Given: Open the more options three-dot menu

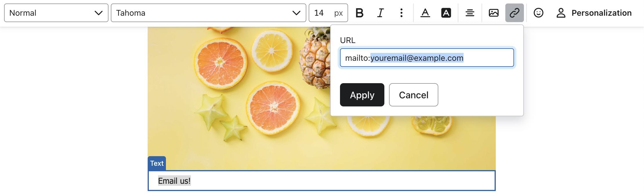Looking at the screenshot, I should (401, 13).
